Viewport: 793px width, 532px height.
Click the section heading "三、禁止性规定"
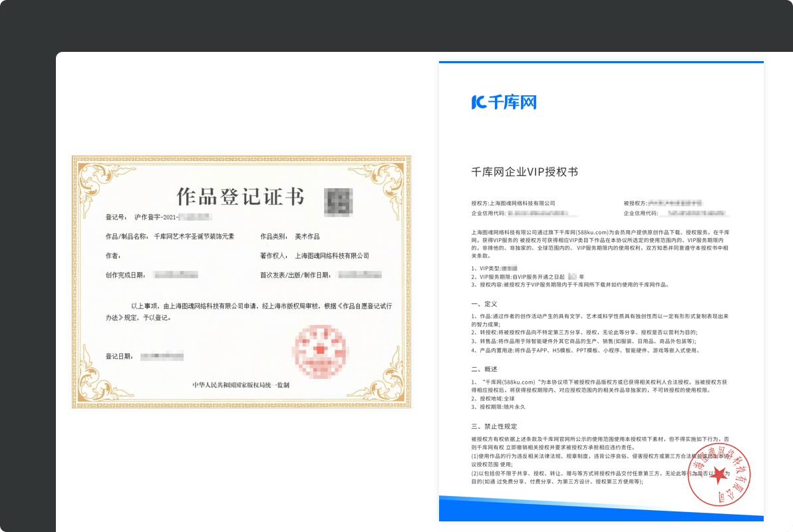[x=494, y=426]
